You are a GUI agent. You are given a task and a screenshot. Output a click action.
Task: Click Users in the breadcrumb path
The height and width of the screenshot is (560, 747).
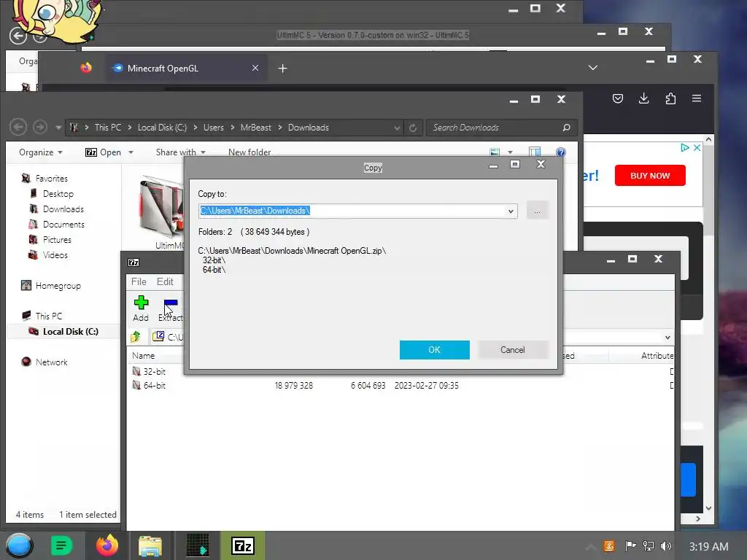coord(214,127)
